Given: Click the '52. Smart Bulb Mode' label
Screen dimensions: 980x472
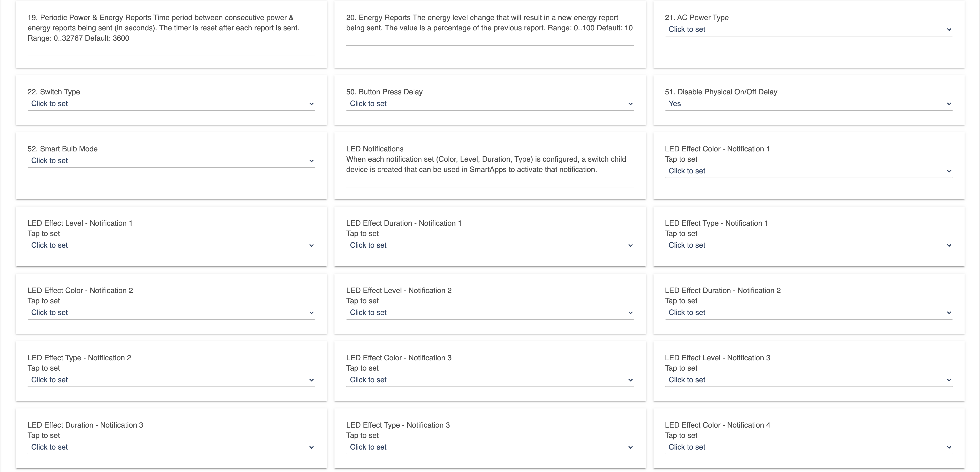Looking at the screenshot, I should pyautogui.click(x=62, y=149).
